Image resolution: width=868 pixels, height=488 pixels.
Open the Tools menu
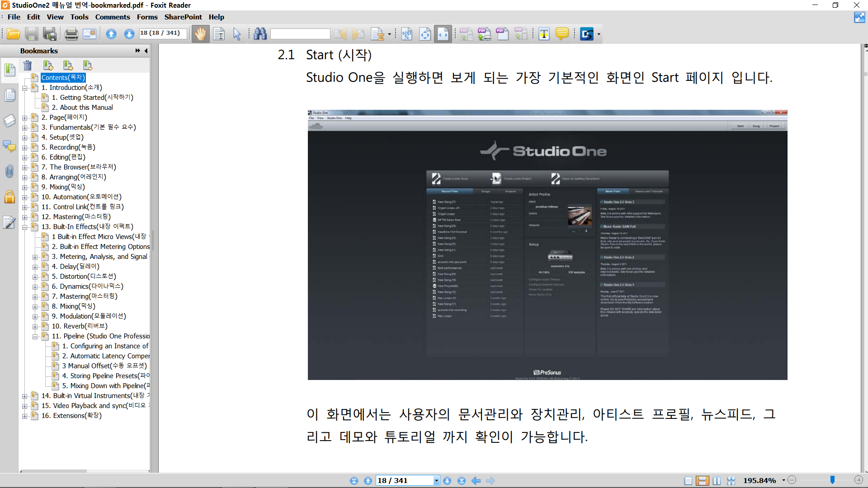point(79,17)
